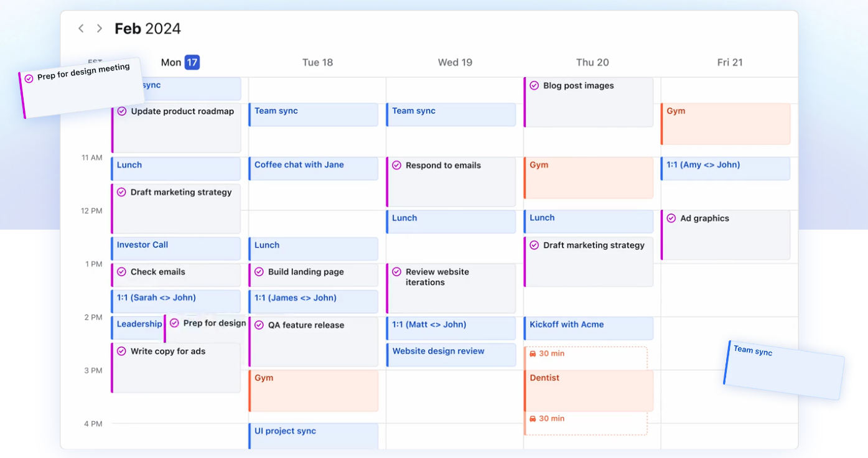The image size is (868, 458).
Task: Select the Mon 17 day header
Action: (180, 62)
